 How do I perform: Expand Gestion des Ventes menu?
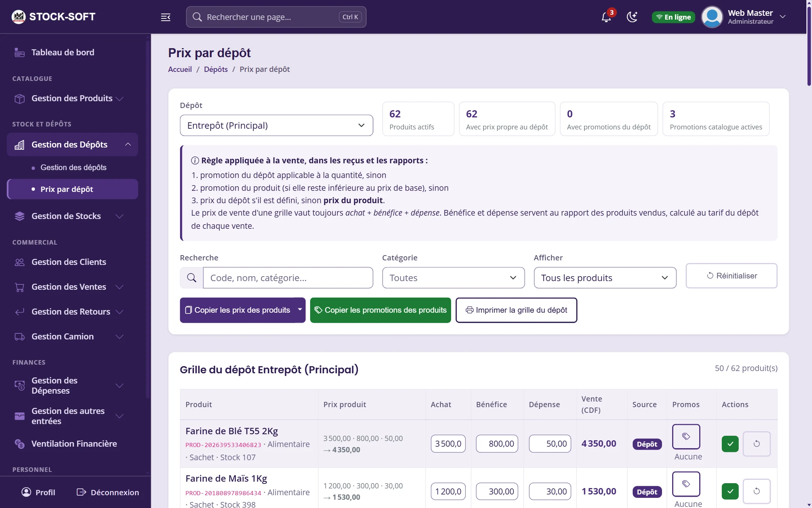coord(72,287)
